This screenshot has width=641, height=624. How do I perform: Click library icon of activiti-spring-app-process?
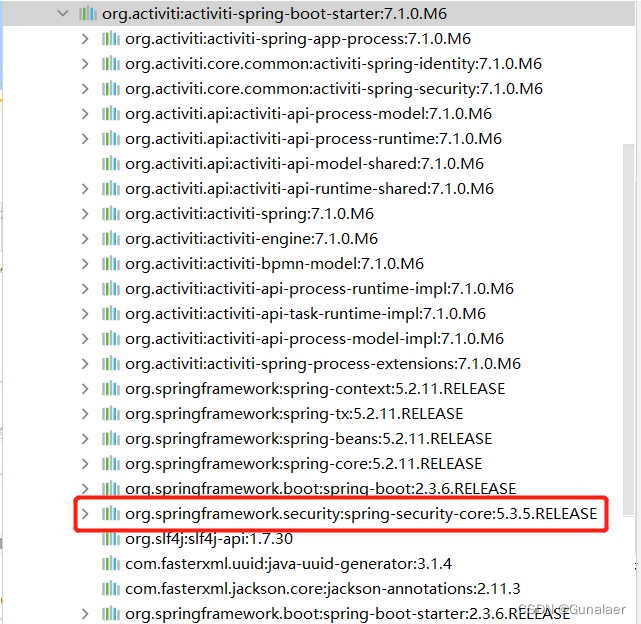[x=110, y=39]
